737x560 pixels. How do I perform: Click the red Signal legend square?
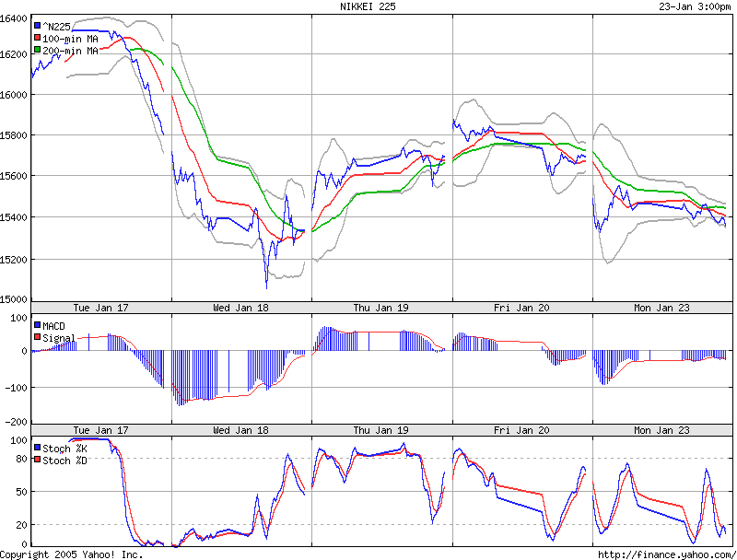(x=37, y=337)
